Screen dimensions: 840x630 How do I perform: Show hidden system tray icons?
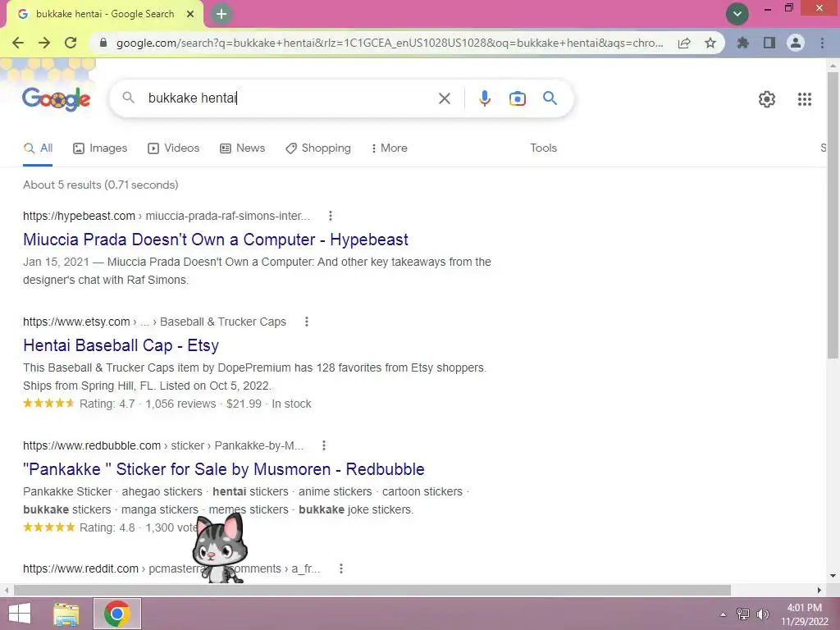pos(724,614)
